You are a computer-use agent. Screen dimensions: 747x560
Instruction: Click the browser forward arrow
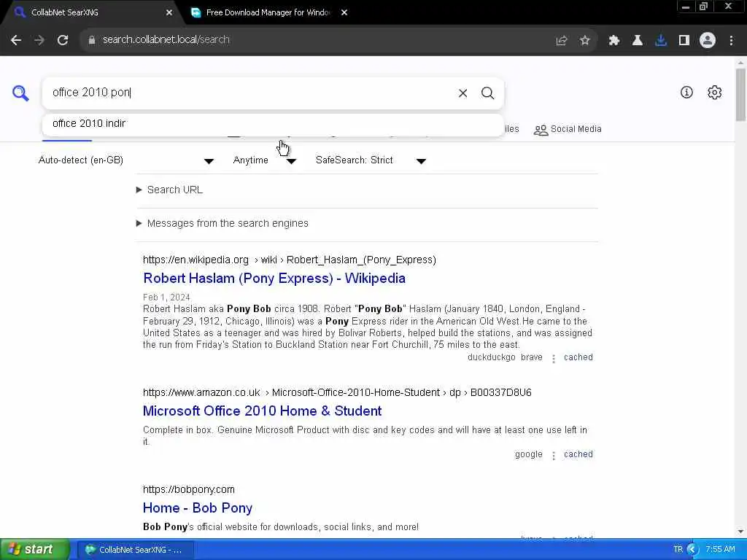click(39, 40)
